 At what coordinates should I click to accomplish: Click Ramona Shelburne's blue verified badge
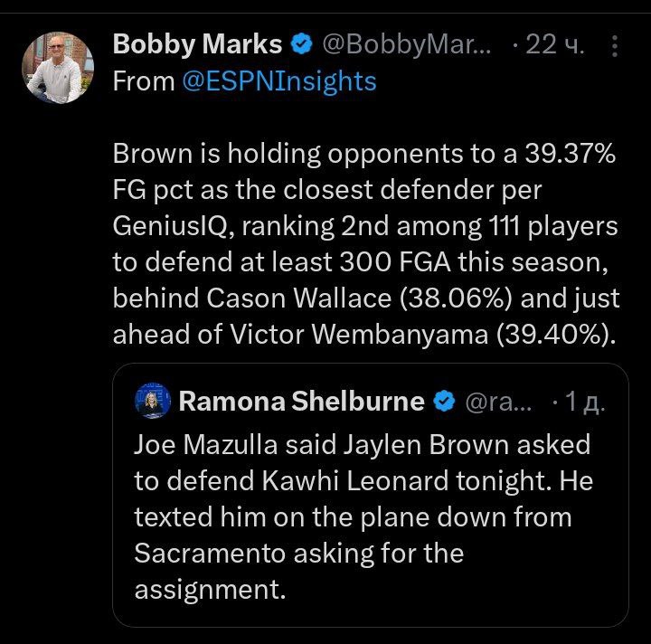[x=444, y=402]
